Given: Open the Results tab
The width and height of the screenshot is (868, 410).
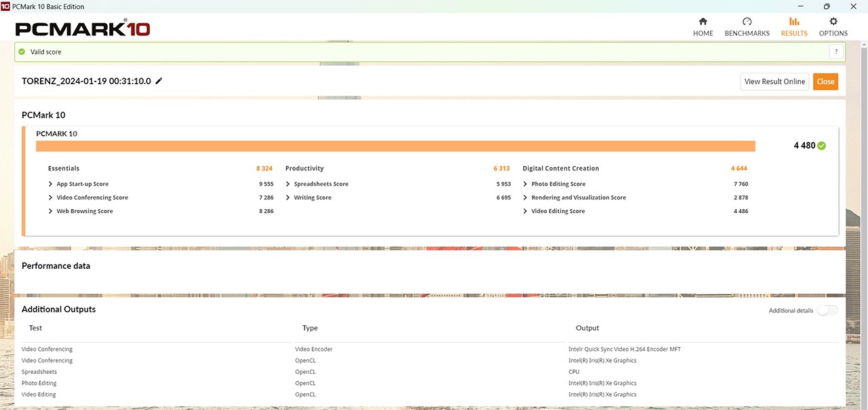Looking at the screenshot, I should [794, 27].
